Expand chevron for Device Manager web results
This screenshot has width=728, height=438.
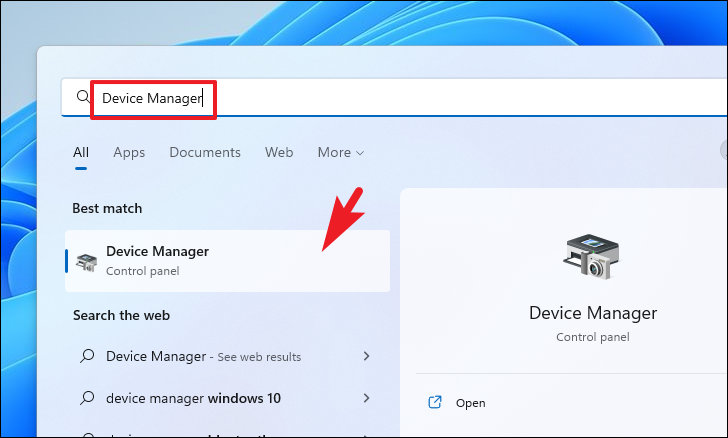pyautogui.click(x=366, y=356)
